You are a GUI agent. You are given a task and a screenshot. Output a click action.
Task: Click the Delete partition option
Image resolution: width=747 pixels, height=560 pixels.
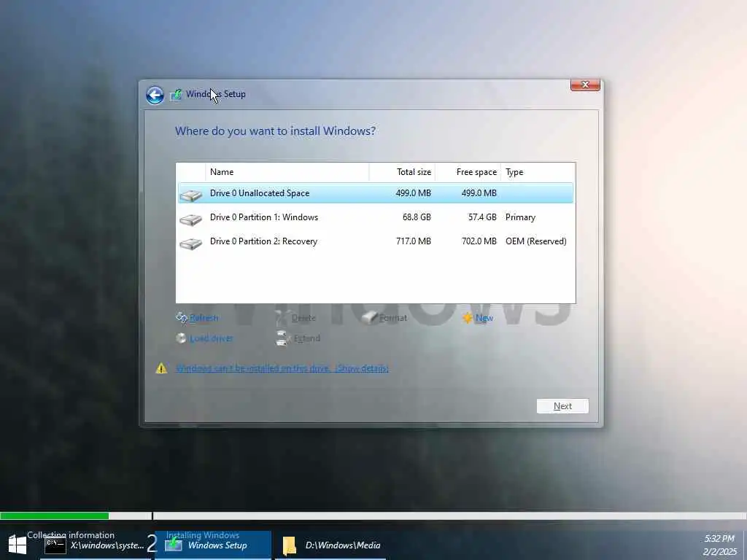click(x=303, y=318)
